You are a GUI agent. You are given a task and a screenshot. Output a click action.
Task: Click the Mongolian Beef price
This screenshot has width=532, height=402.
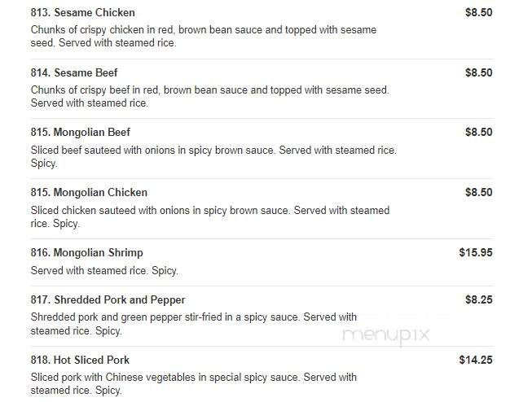pyautogui.click(x=479, y=132)
